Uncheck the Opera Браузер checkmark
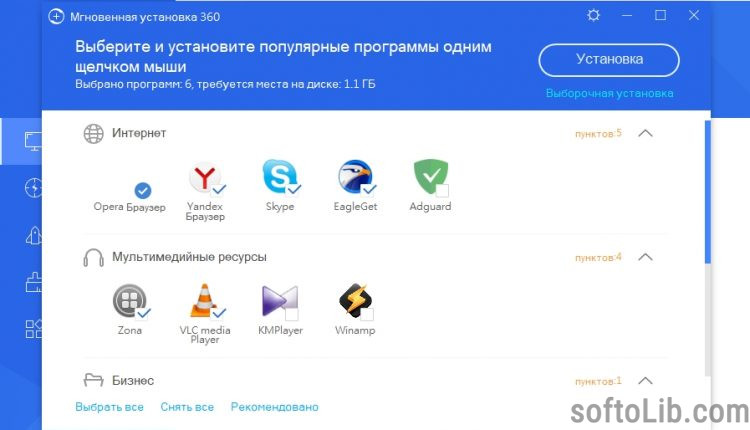Viewport: 750px width, 430px height. (x=143, y=190)
